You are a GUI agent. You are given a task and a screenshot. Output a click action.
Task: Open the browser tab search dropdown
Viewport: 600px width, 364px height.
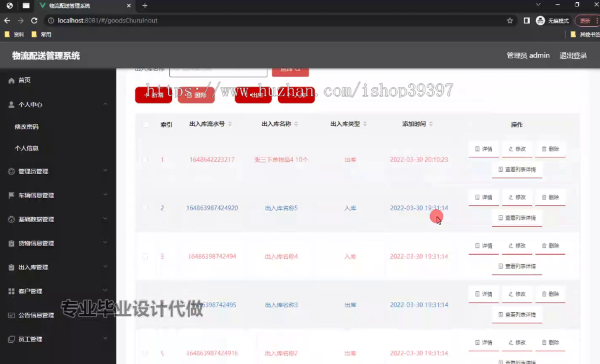pyautogui.click(x=538, y=5)
